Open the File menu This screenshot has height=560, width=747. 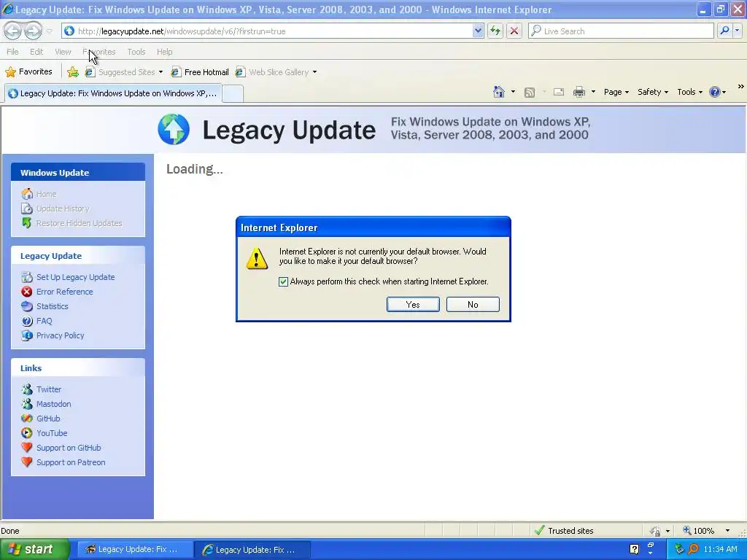[x=13, y=52]
